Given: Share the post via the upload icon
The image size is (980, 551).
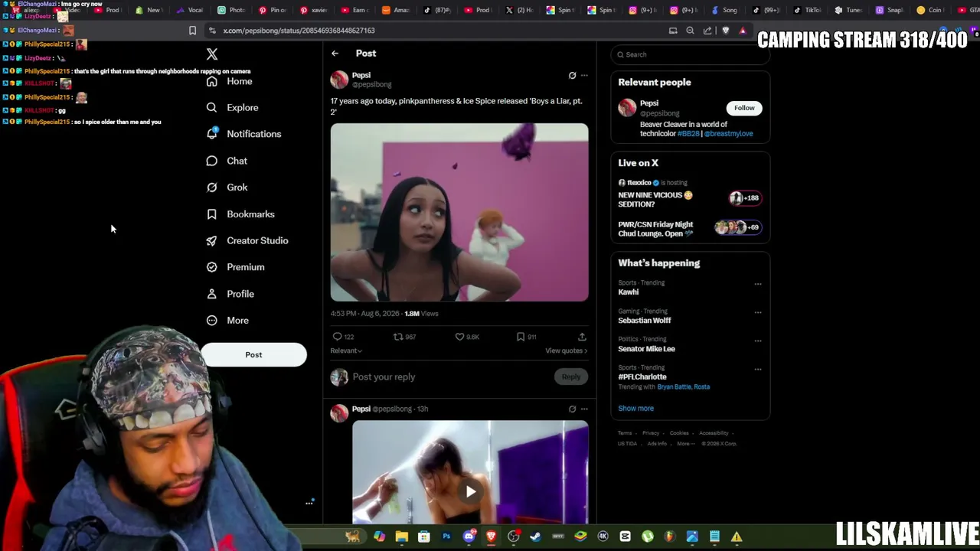Looking at the screenshot, I should pyautogui.click(x=582, y=337).
